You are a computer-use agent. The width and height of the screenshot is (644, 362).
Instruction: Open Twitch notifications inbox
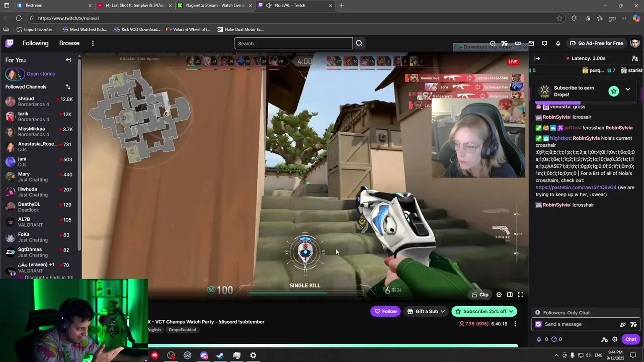click(531, 43)
